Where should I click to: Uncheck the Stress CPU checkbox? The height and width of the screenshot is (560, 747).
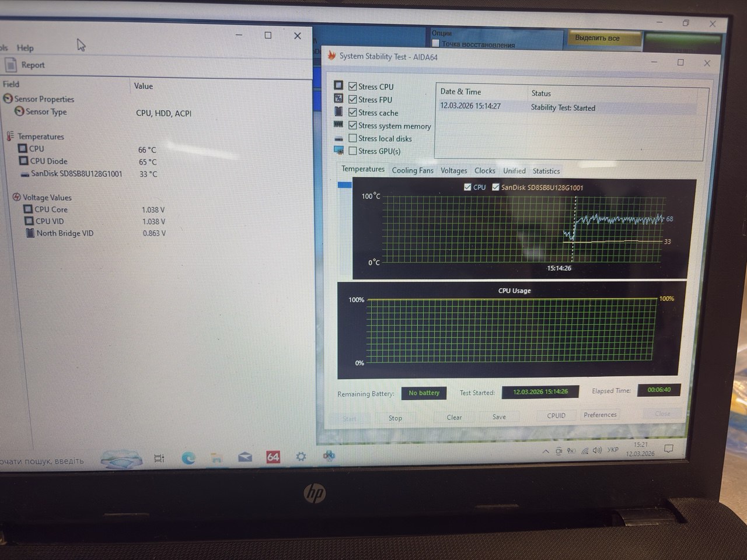pos(352,86)
